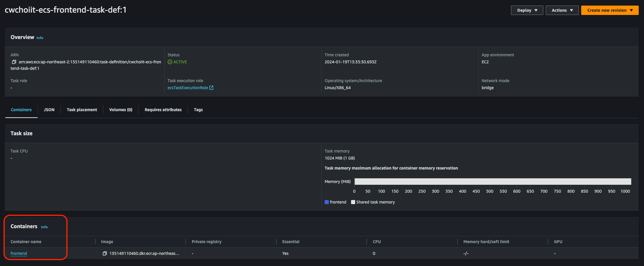This screenshot has height=266, width=644.
Task: Click the -/- memory limit cell
Action: [x=466, y=253]
